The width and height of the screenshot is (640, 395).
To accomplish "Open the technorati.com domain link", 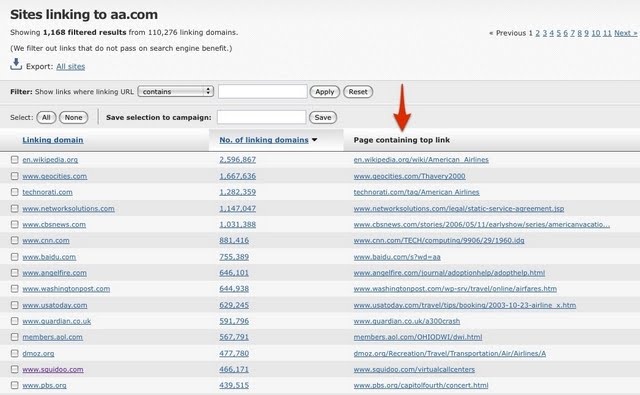I will pyautogui.click(x=47, y=192).
